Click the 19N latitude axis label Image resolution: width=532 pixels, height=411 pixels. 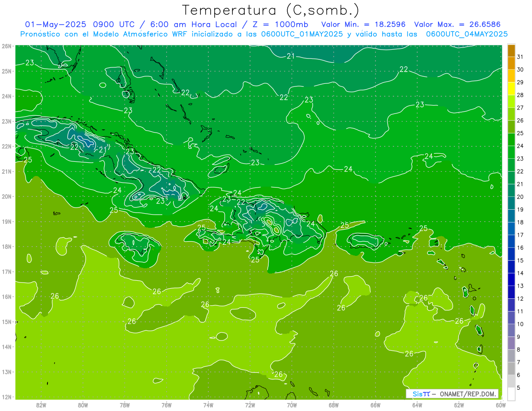tap(7, 221)
